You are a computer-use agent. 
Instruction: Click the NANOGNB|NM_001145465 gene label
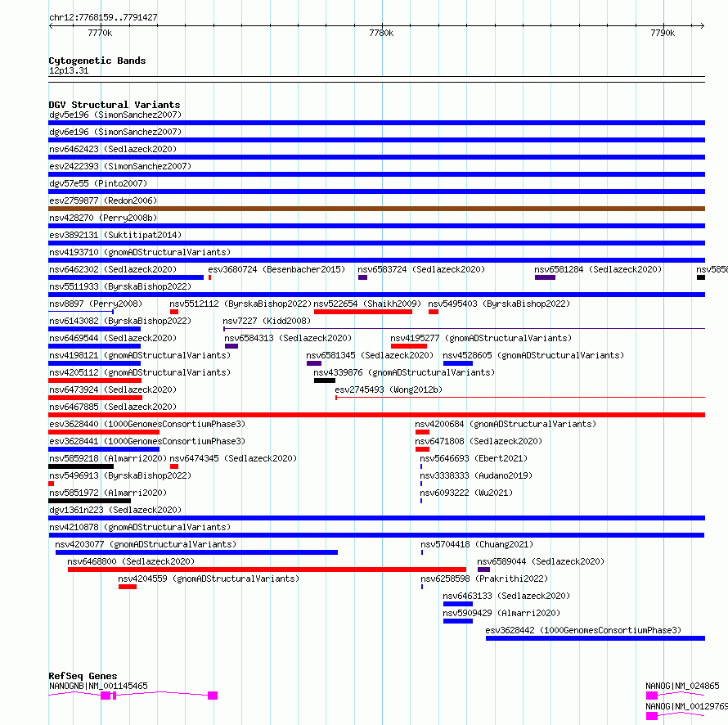coord(98,686)
